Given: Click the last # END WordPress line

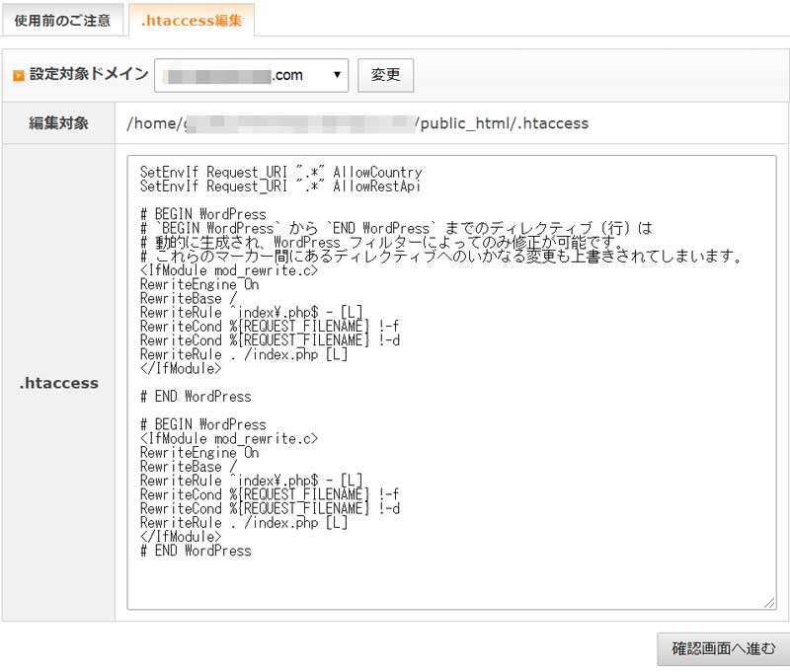Looking at the screenshot, I should [196, 551].
